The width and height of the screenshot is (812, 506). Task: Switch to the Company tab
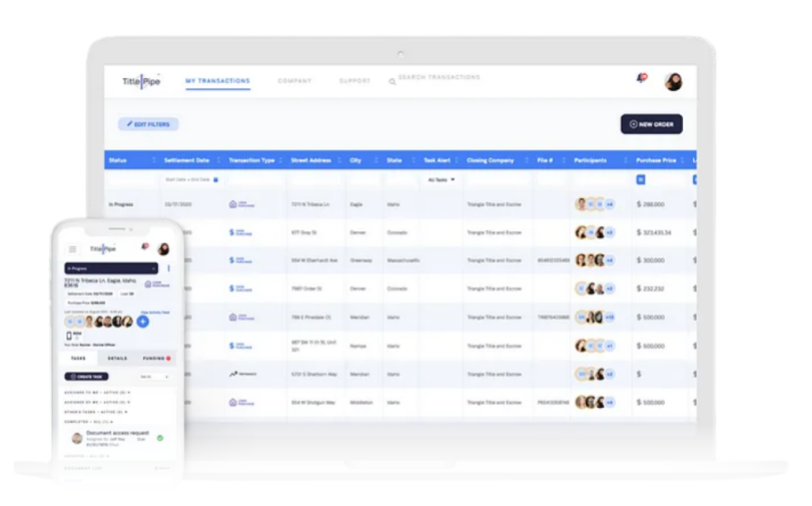tap(295, 81)
